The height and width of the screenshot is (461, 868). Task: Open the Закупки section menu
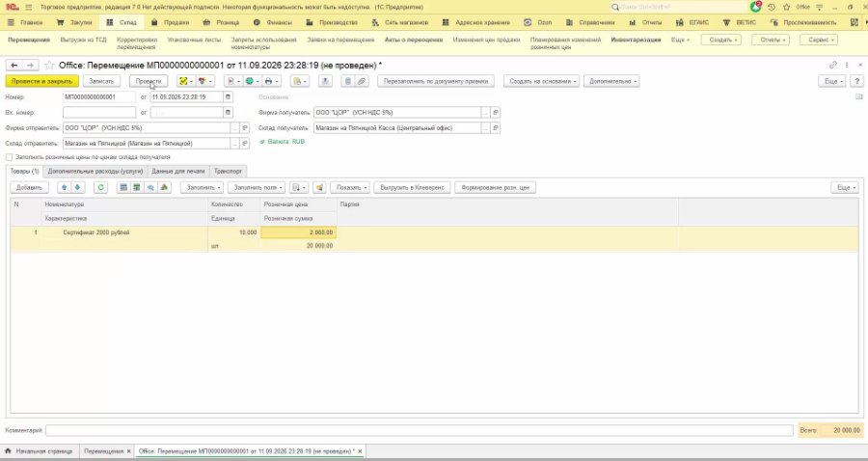(74, 23)
